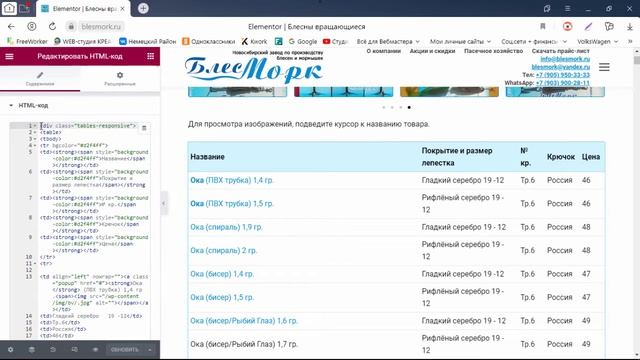The image size is (640, 360).
Task: Fold code at line 3 tbody
Action: (x=35, y=139)
